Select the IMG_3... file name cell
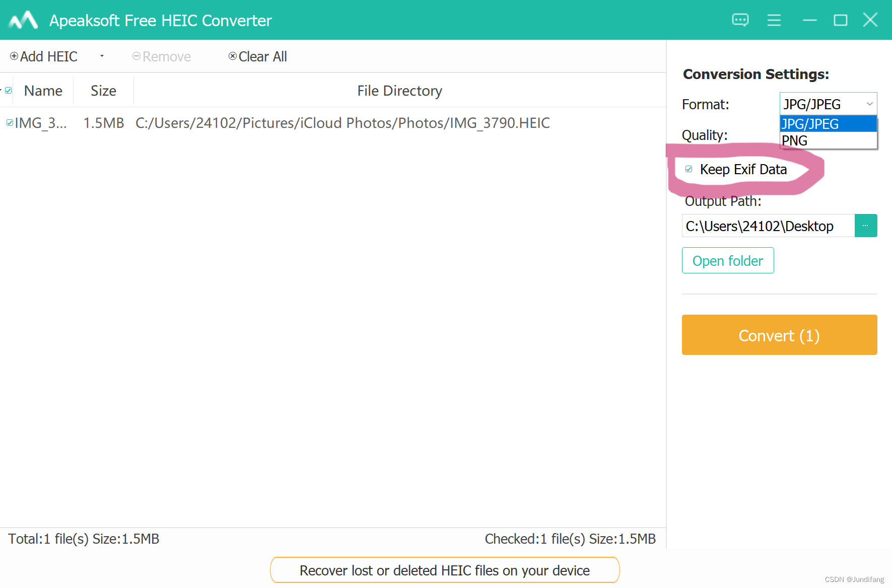Screen dimensions: 892x588 [x=41, y=123]
